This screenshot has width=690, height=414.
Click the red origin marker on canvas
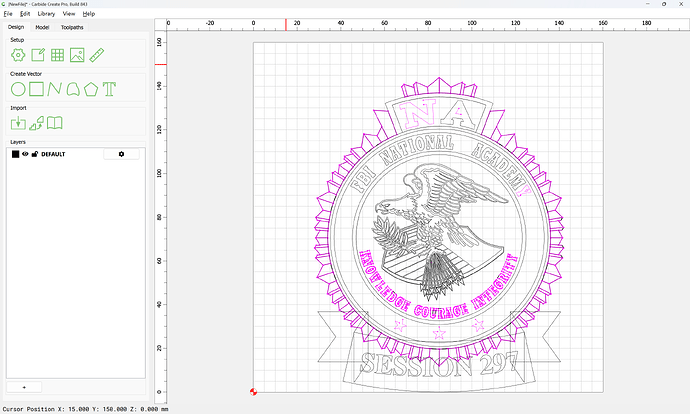tap(253, 392)
